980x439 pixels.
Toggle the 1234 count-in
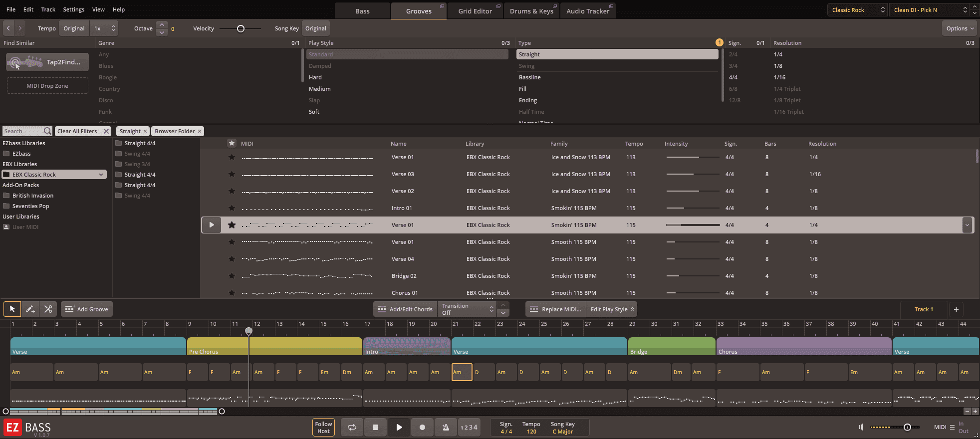pos(469,427)
